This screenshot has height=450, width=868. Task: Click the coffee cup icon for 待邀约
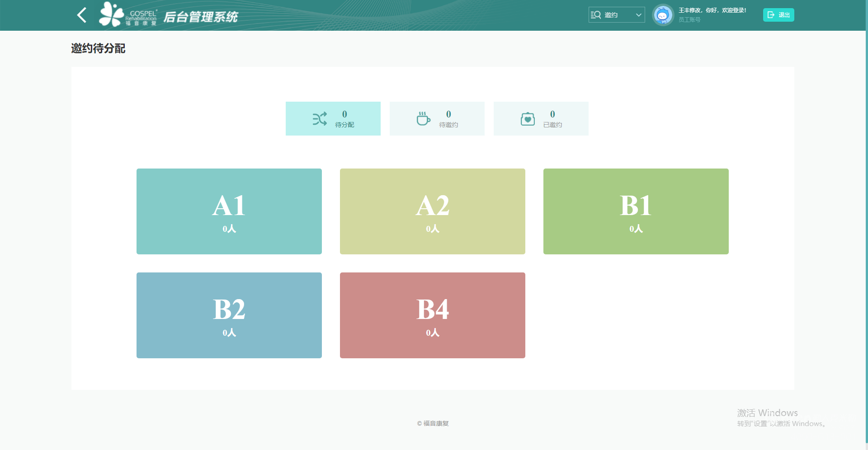424,119
